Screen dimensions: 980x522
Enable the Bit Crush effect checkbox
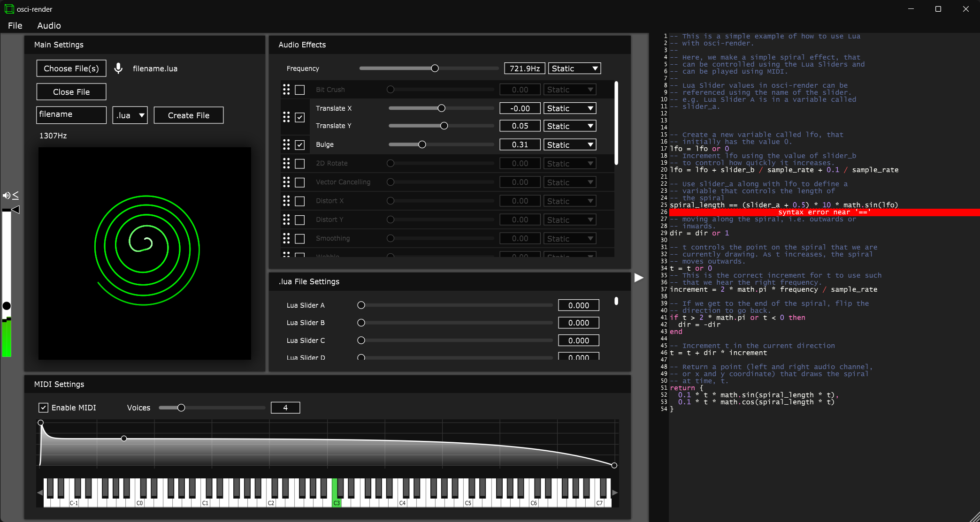(x=300, y=90)
